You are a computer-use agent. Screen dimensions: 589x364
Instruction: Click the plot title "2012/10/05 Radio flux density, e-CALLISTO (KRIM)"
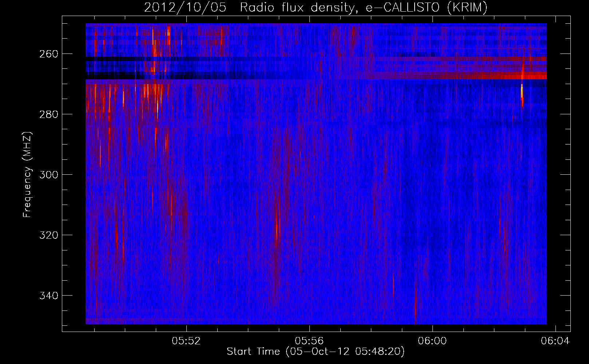tap(316, 7)
